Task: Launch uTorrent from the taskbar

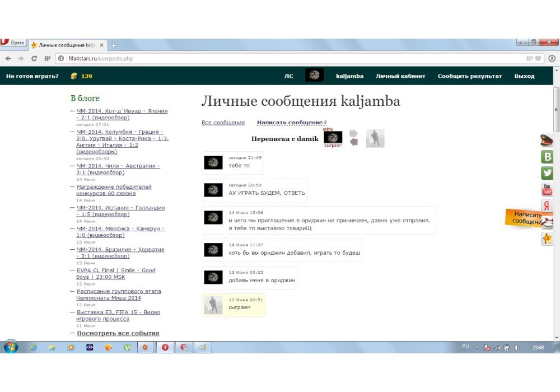Action: click(x=127, y=347)
